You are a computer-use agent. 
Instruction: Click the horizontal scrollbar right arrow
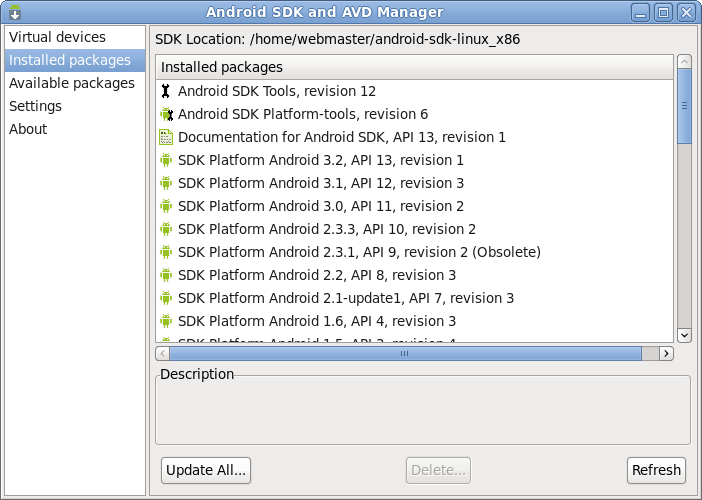coord(666,354)
